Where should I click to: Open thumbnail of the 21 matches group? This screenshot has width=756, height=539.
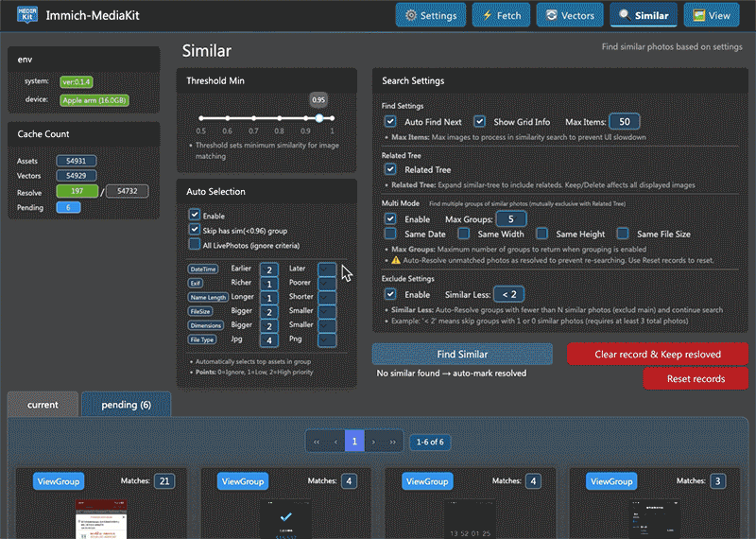pos(101,519)
